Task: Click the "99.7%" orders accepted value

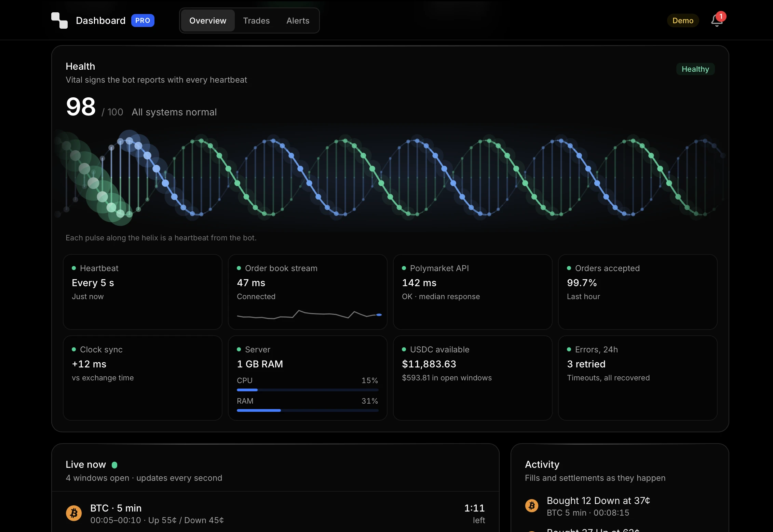Action: [582, 283]
